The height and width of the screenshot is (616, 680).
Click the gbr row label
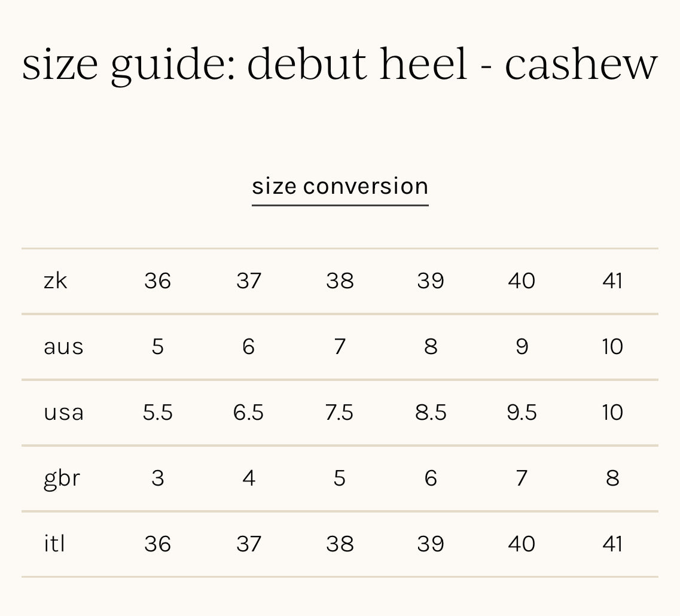click(x=62, y=478)
